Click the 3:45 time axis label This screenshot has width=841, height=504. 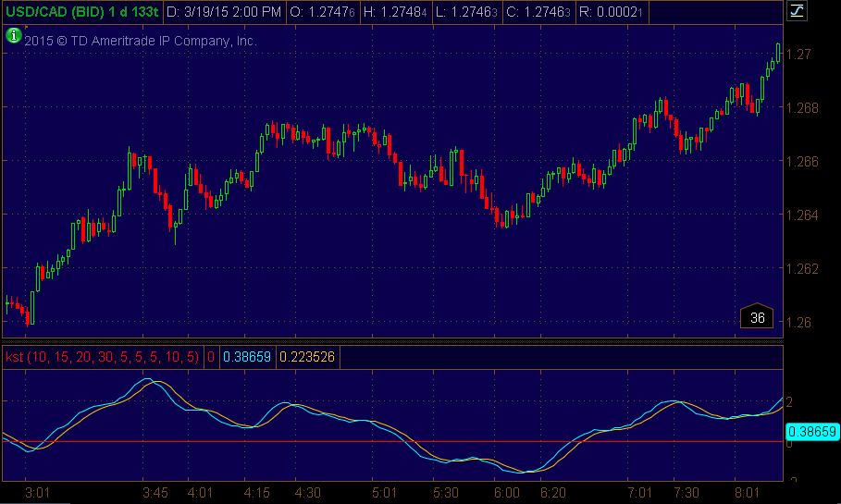click(x=155, y=492)
